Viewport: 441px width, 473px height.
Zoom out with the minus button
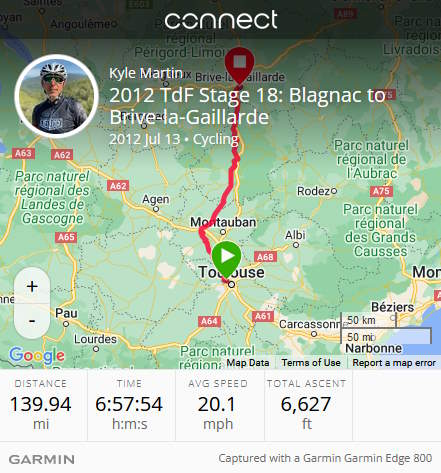(x=32, y=321)
